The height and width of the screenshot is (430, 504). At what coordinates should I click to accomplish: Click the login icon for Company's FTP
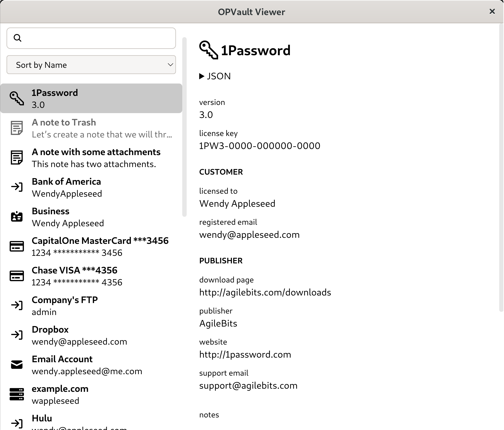click(x=17, y=305)
